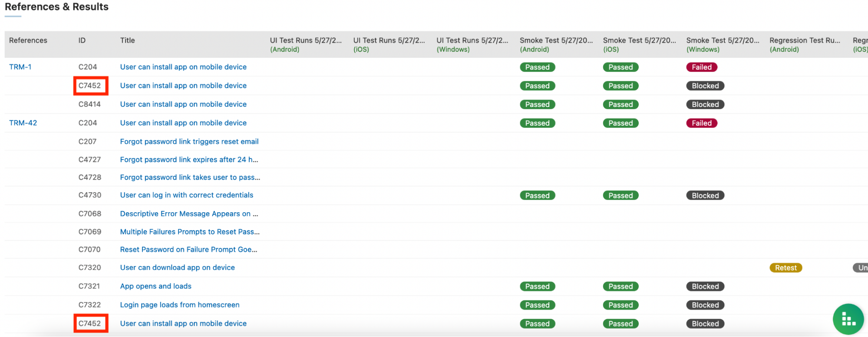
Task: Open 'User can download app on device' case
Action: click(x=177, y=267)
